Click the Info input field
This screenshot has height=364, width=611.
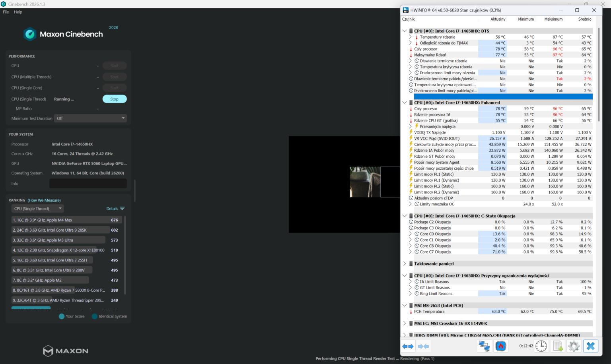(x=88, y=184)
